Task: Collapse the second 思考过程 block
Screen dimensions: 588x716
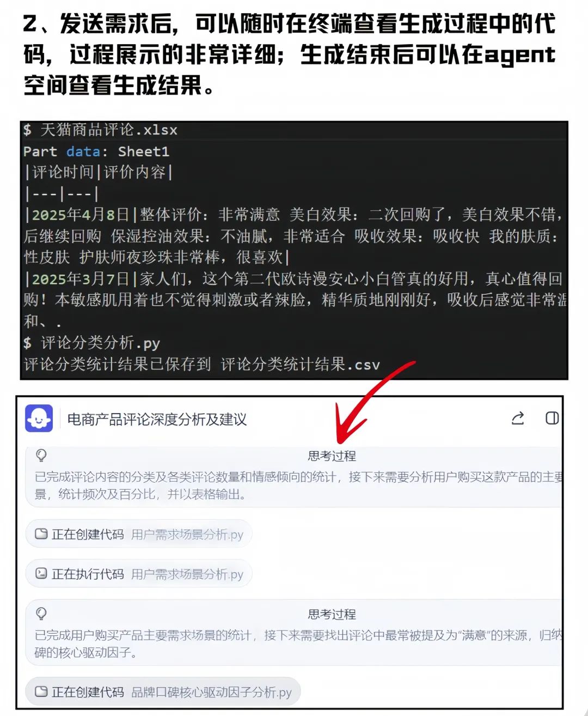Action: click(332, 615)
